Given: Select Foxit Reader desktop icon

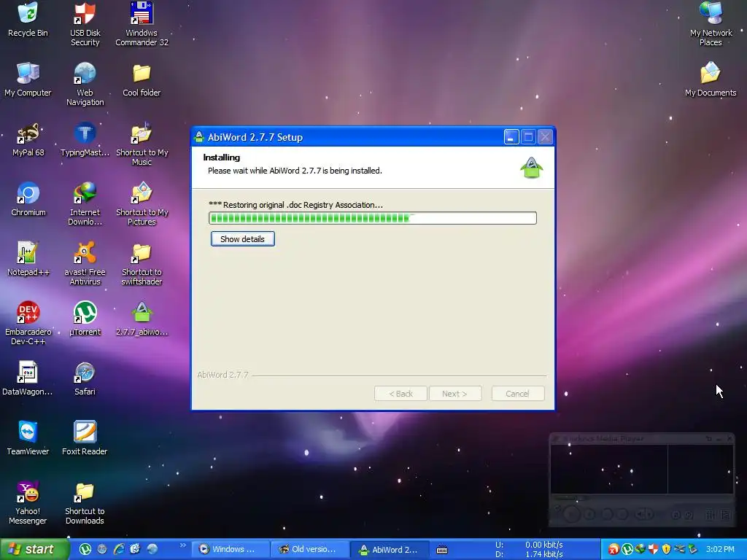Looking at the screenshot, I should point(85,438).
